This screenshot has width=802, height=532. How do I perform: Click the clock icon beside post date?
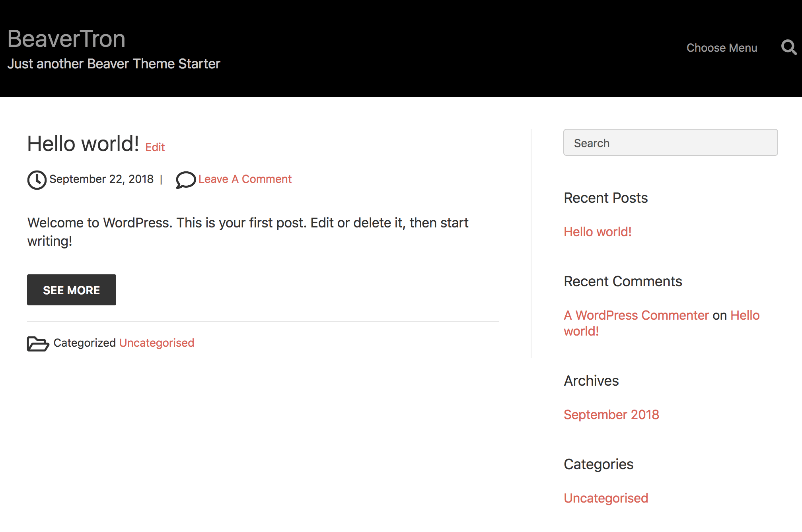[x=37, y=180]
